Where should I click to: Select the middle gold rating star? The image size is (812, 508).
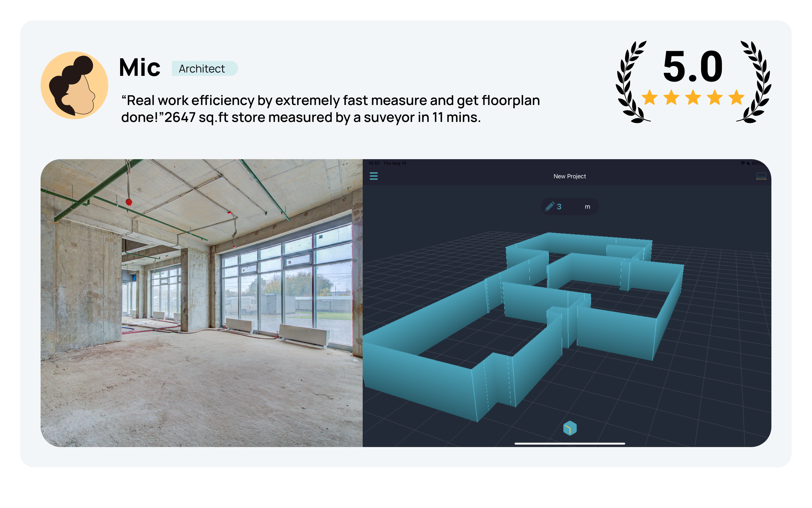click(x=693, y=98)
